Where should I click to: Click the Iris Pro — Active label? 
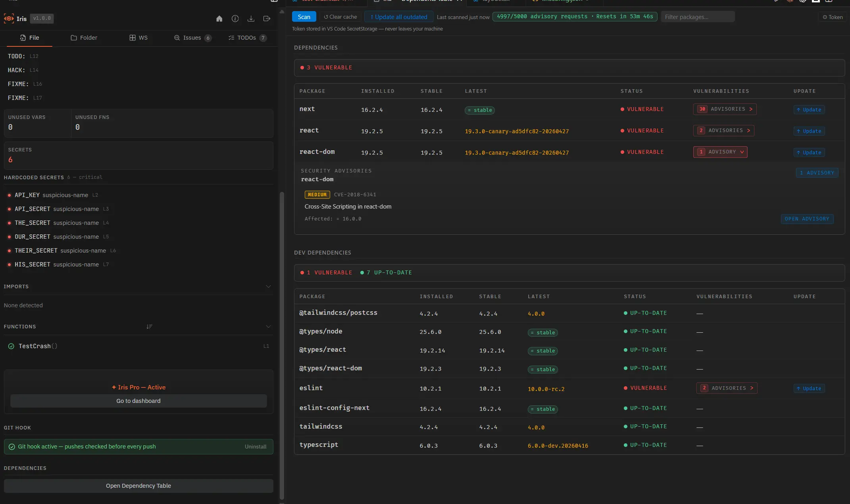pyautogui.click(x=138, y=387)
